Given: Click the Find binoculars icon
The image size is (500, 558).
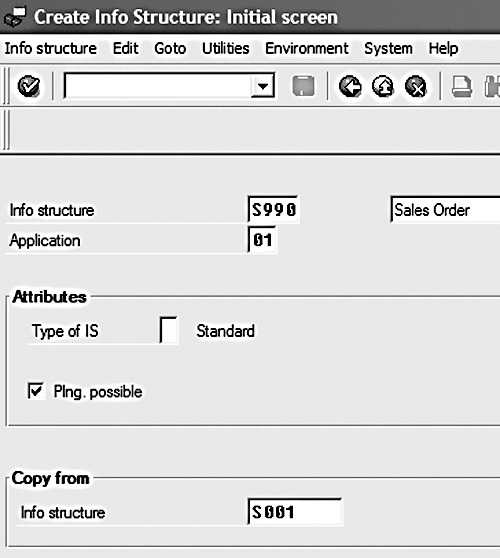Looking at the screenshot, I should tap(492, 86).
